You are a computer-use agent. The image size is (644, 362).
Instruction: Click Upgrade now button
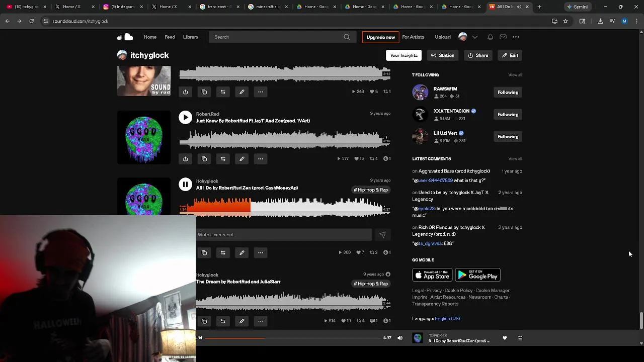click(380, 37)
